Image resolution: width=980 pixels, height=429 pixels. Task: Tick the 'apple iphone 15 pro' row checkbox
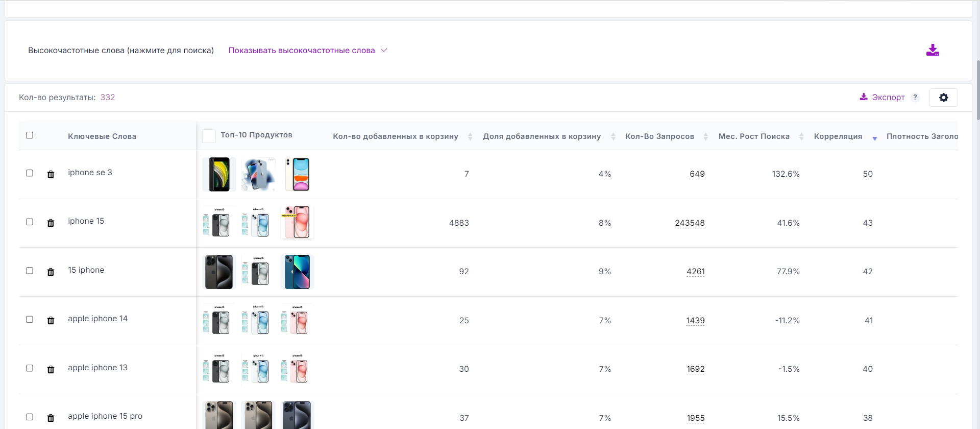point(30,417)
